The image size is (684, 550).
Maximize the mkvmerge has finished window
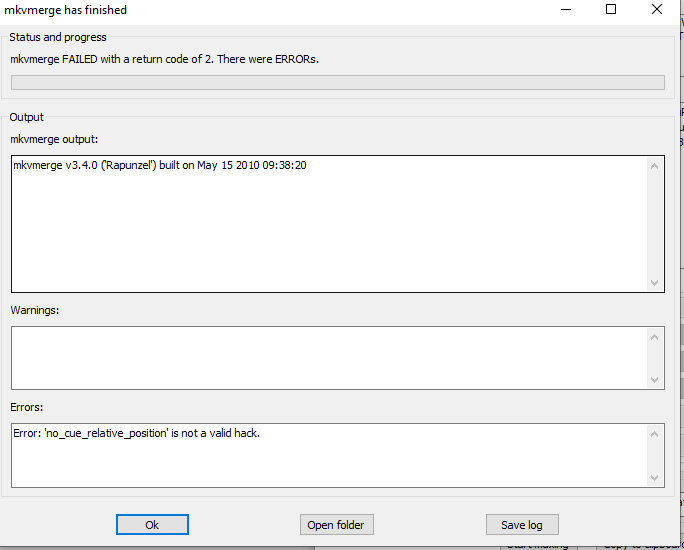[611, 10]
